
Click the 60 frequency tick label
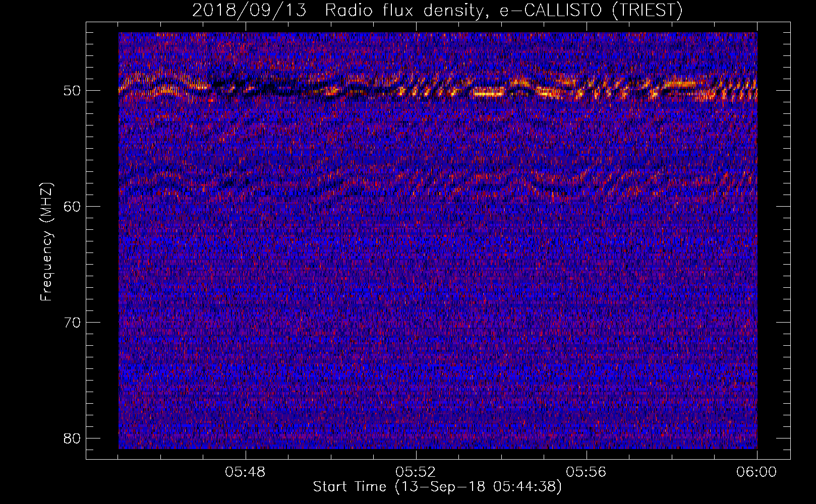(73, 207)
